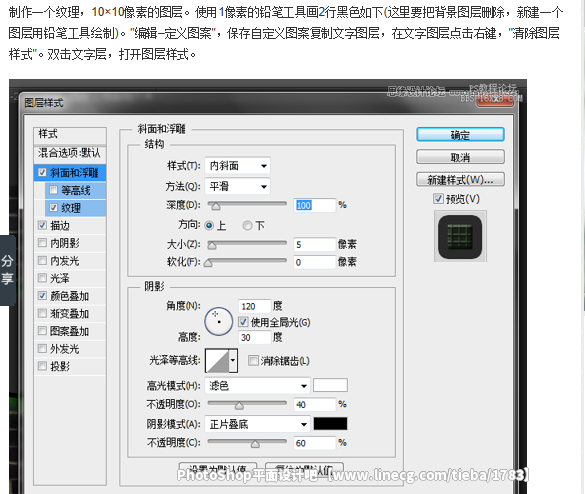Viewport: 585px width, 494px height.
Task: Click the 取消 button
Action: click(x=460, y=157)
